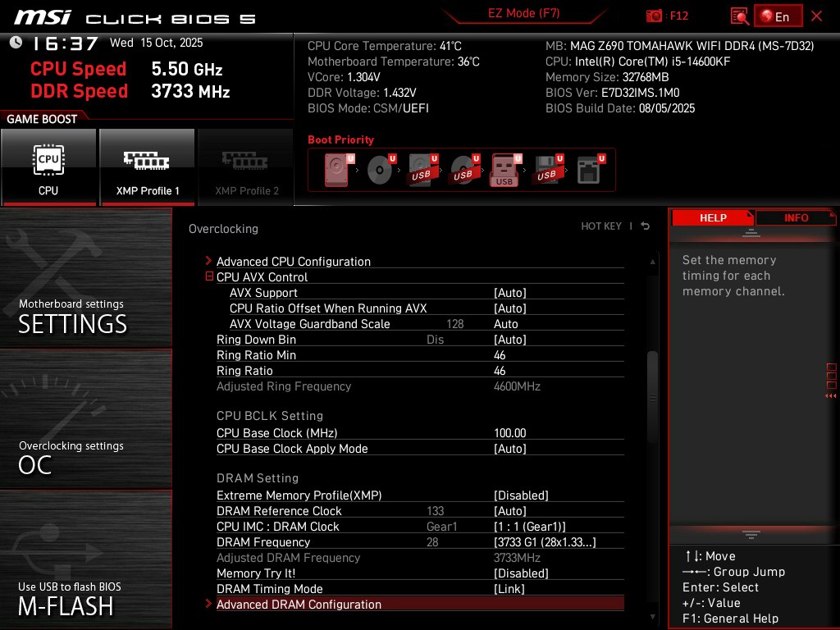Open the BIOS search magnifier icon
Screen dimensions: 840x630
point(740,16)
